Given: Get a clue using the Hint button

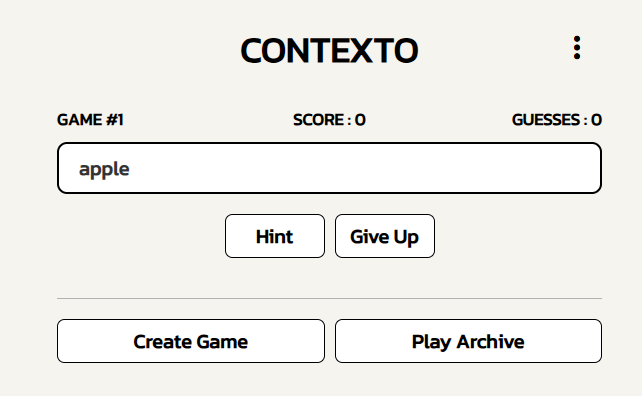Looking at the screenshot, I should tap(275, 236).
